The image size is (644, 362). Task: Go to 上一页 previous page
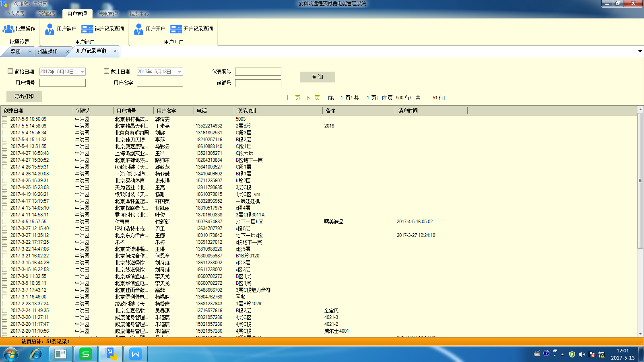pyautogui.click(x=293, y=98)
